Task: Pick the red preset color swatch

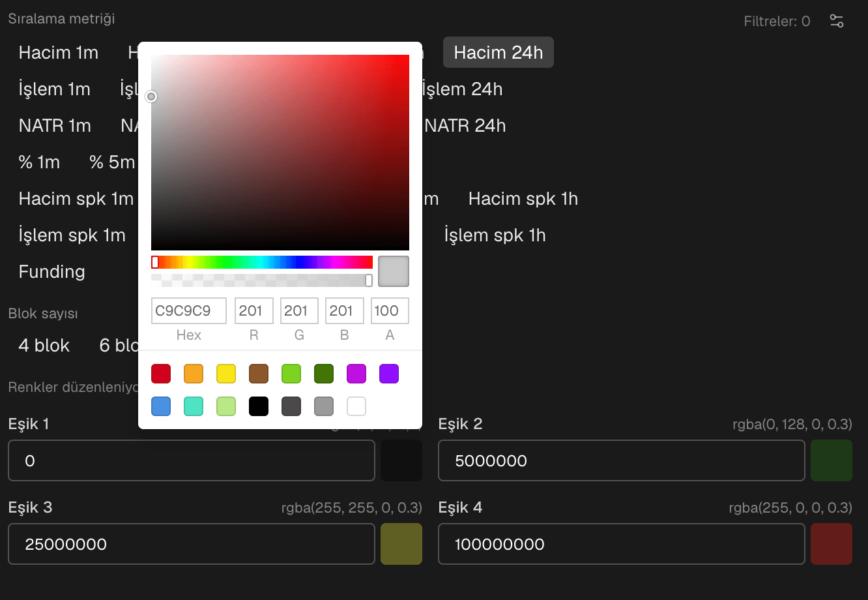Action: pos(161,374)
